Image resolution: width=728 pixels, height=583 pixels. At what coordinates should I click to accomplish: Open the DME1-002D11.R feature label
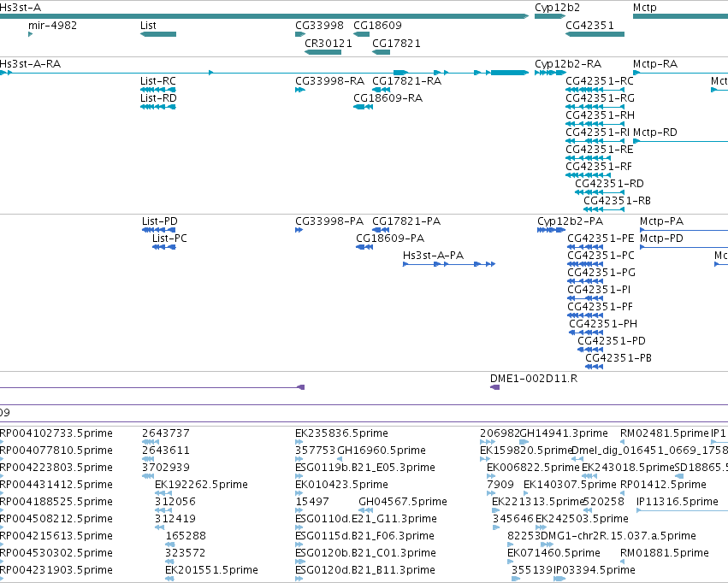534,379
